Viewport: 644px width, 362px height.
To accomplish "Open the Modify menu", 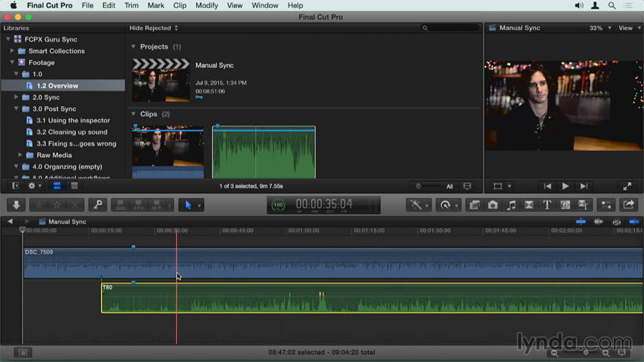I will (x=206, y=5).
